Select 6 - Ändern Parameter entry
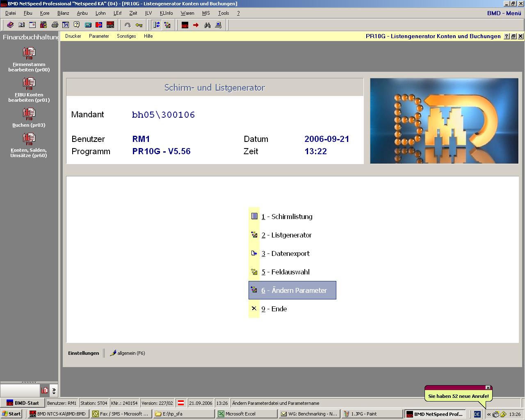525x420 pixels. coord(294,290)
